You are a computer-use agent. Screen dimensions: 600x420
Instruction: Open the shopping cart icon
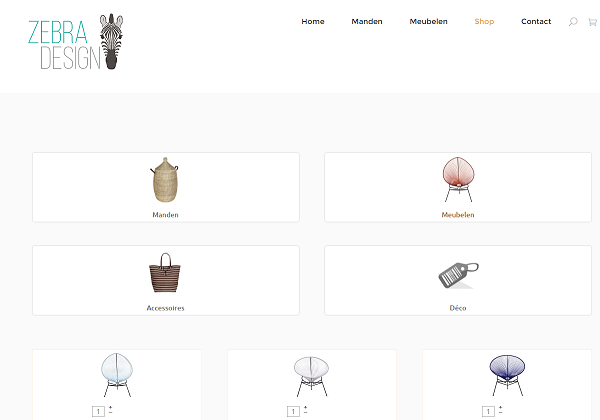pos(592,22)
